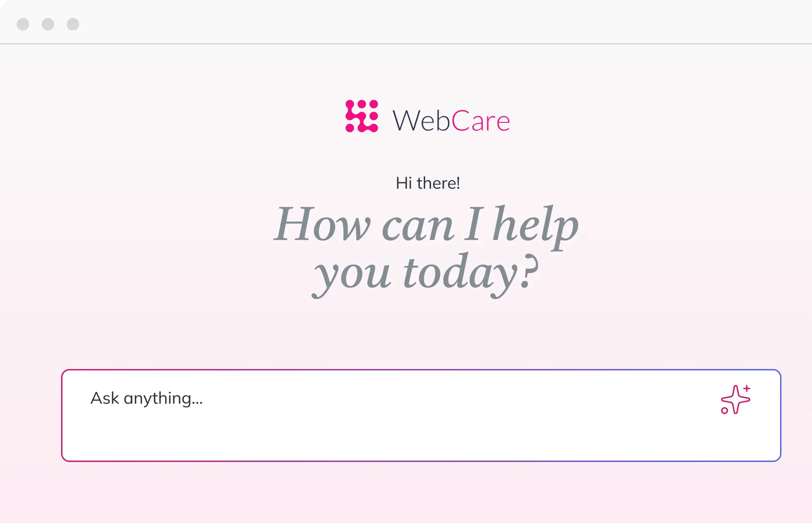Click the word "today?" in the heading
The width and height of the screenshot is (812, 523).
470,272
